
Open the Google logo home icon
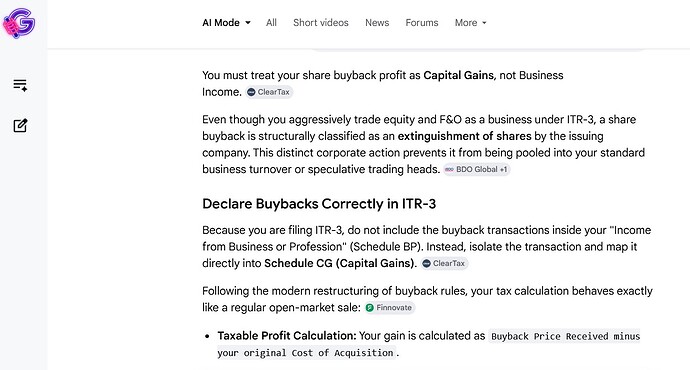(x=19, y=23)
